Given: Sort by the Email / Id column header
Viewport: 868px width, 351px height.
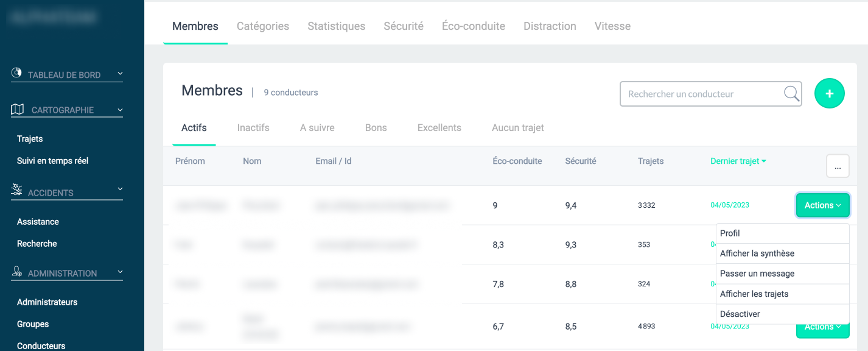Looking at the screenshot, I should click(334, 161).
